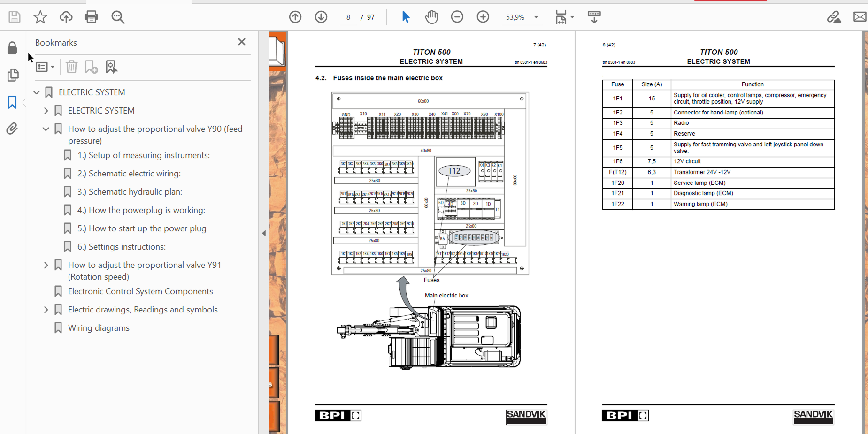The height and width of the screenshot is (434, 868).
Task: Choose the Selection arrow tool
Action: click(x=406, y=17)
